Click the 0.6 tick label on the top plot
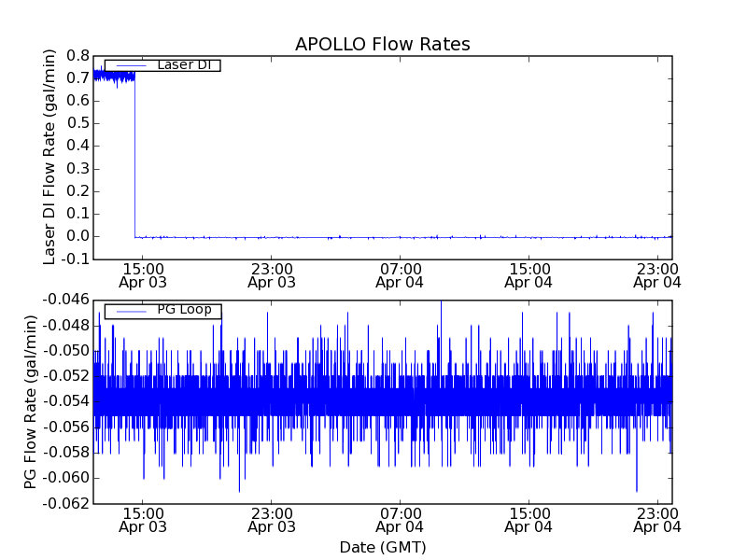 coord(78,101)
